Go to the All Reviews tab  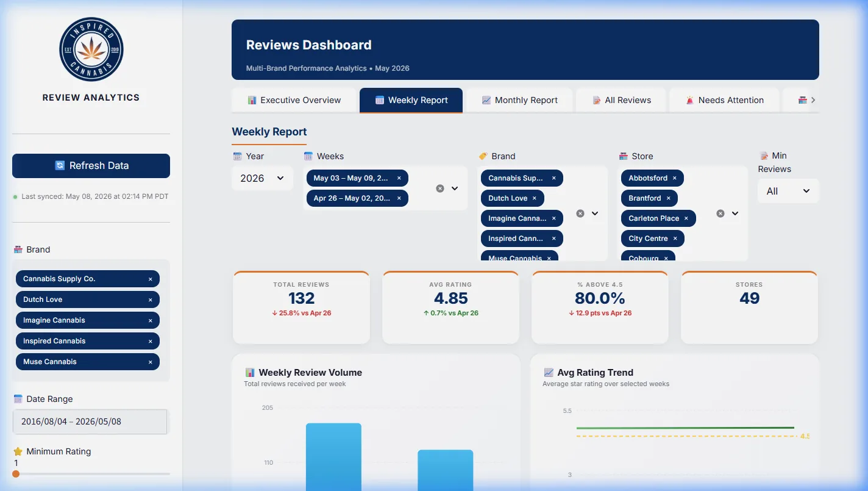tap(622, 100)
